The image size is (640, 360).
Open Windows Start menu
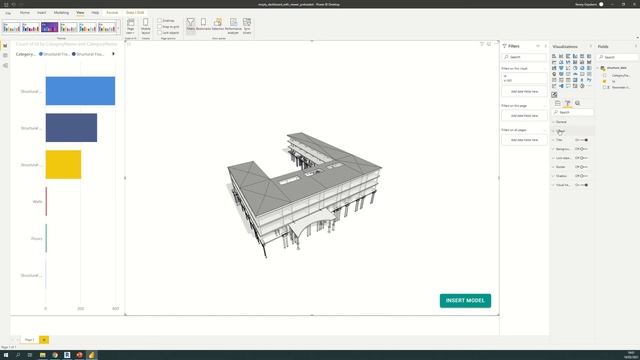pyautogui.click(x=6, y=355)
